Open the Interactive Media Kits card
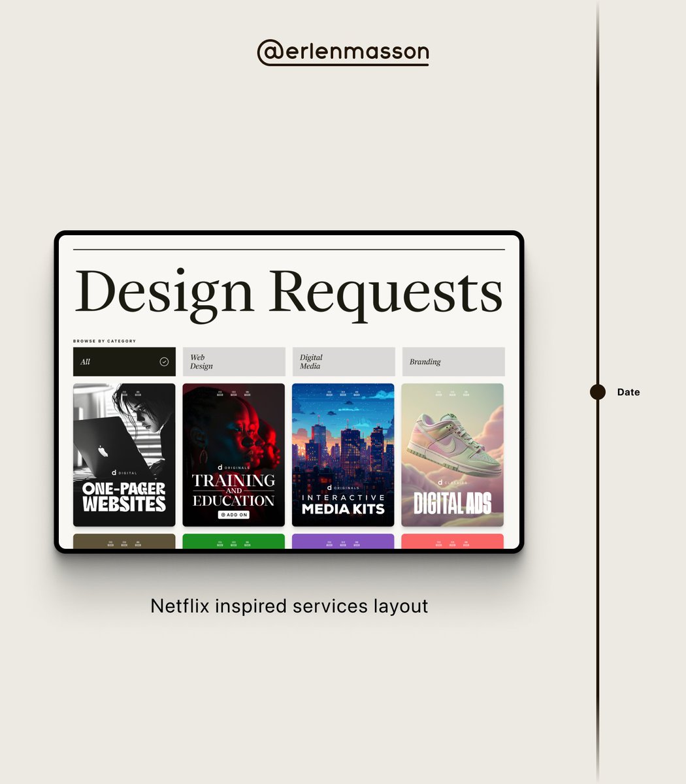Image resolution: width=686 pixels, height=784 pixels. [x=343, y=455]
